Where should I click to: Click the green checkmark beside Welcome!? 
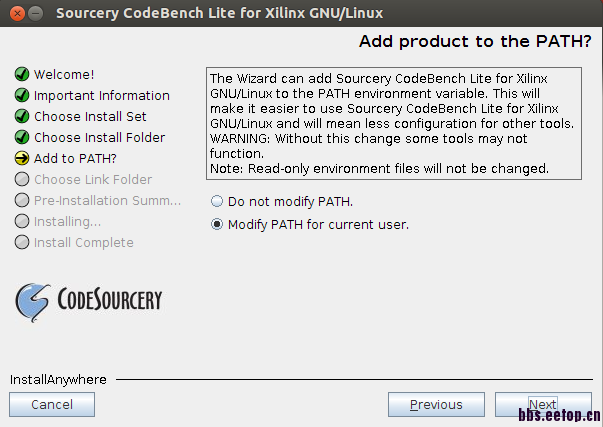tap(21, 75)
